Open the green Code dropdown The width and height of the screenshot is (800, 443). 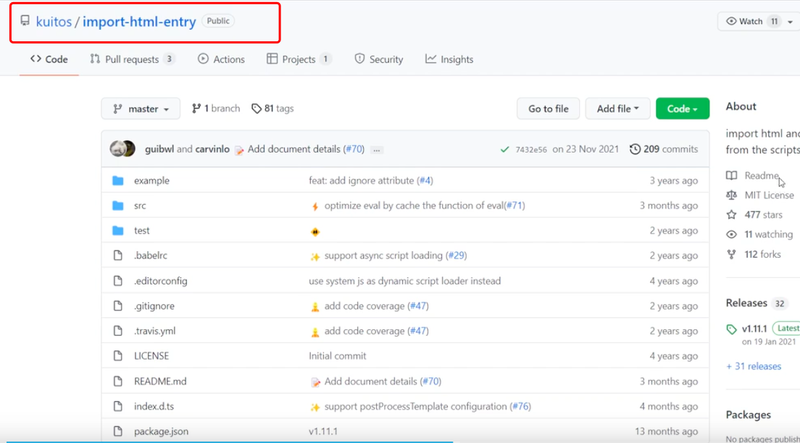coord(682,109)
